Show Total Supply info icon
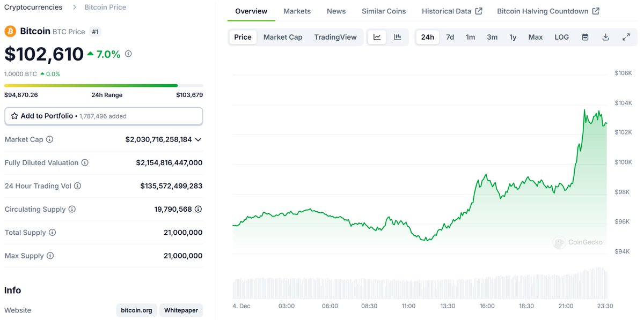This screenshot has height=320, width=644. (x=52, y=233)
